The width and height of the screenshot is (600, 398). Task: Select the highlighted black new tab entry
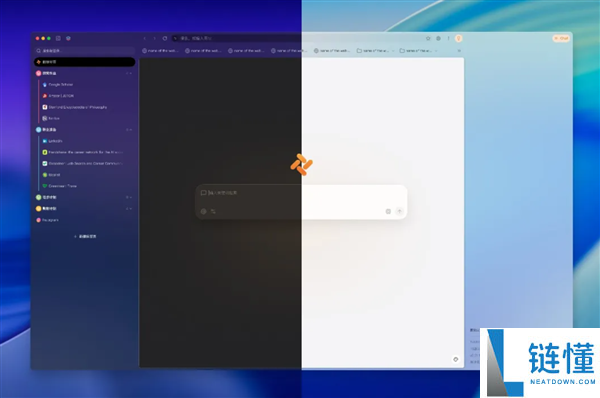click(85, 62)
